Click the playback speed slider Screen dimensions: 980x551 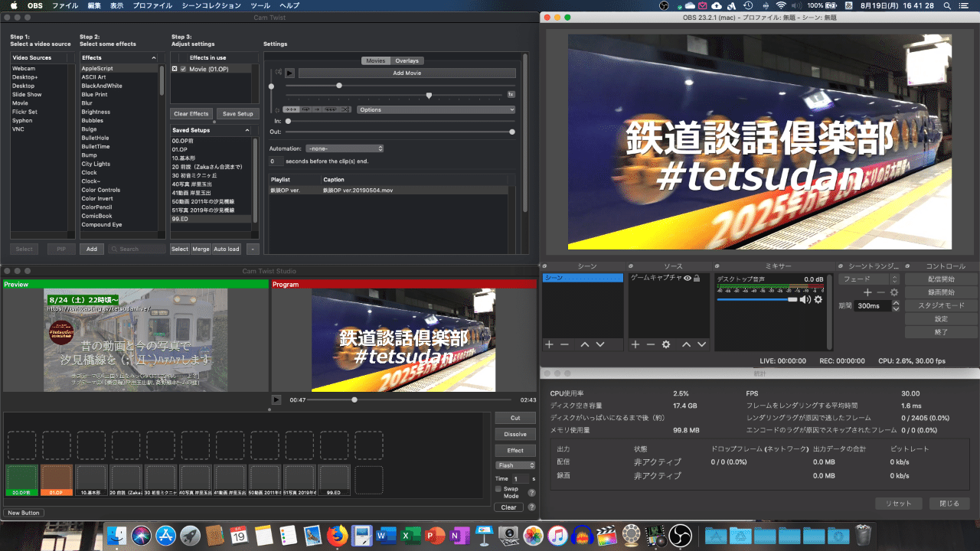point(394,96)
